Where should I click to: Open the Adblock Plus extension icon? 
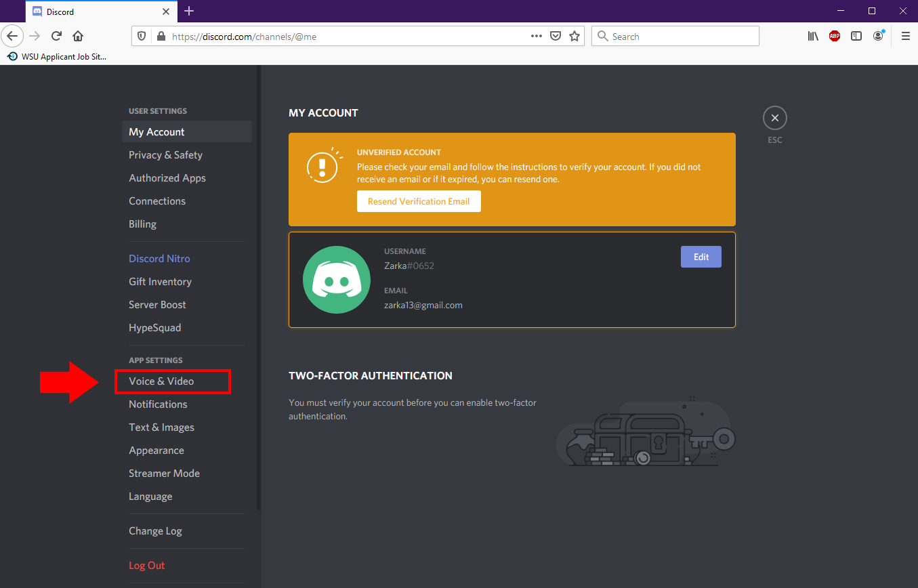(834, 36)
